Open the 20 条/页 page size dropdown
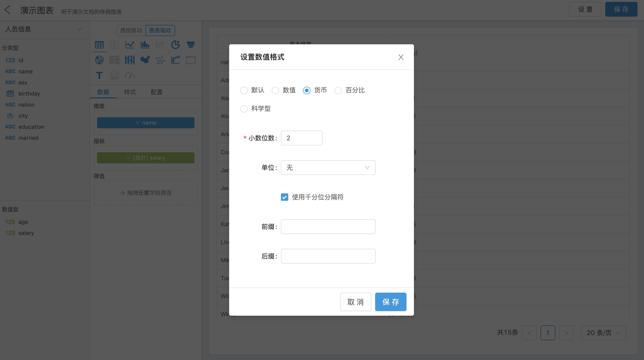This screenshot has width=644, height=360. tap(603, 333)
